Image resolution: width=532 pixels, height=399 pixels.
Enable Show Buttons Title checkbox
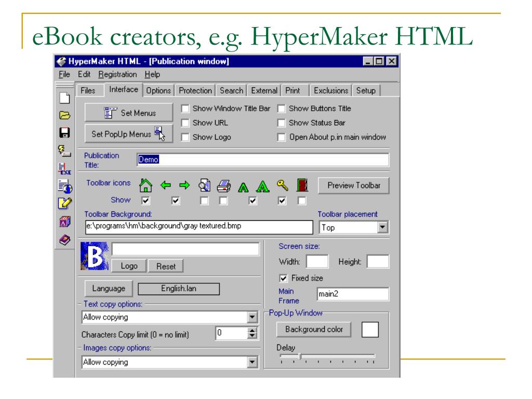[281, 109]
